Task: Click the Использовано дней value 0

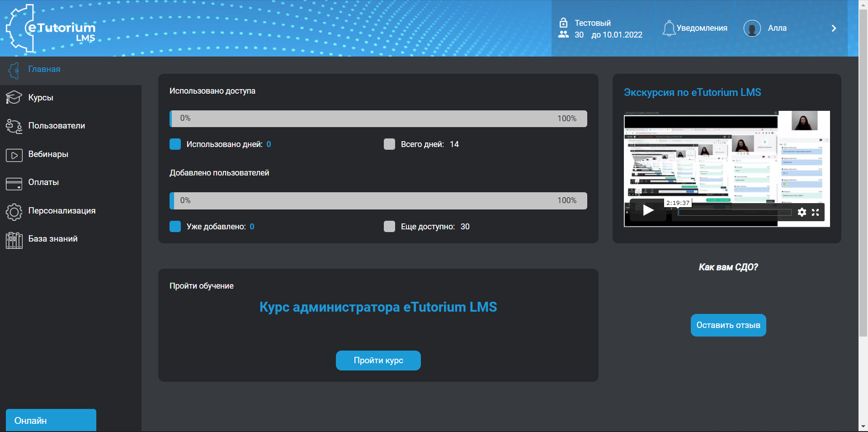Action: click(x=269, y=144)
